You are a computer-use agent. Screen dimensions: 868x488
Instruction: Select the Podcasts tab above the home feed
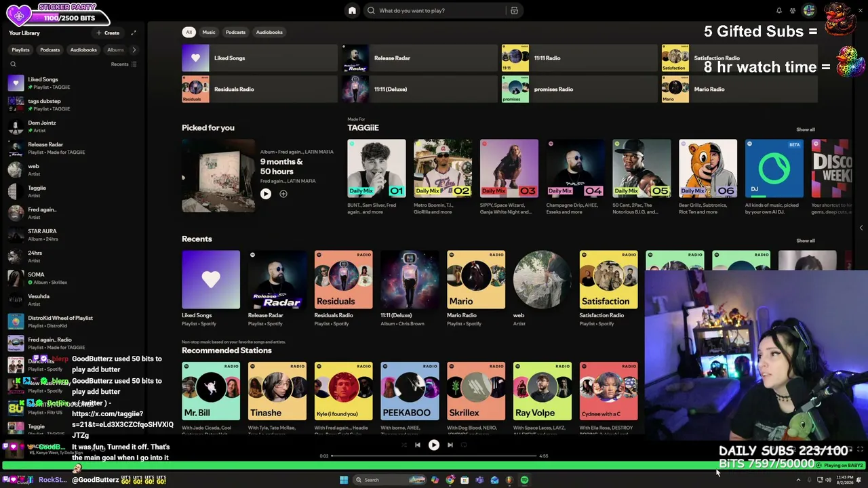(x=235, y=32)
